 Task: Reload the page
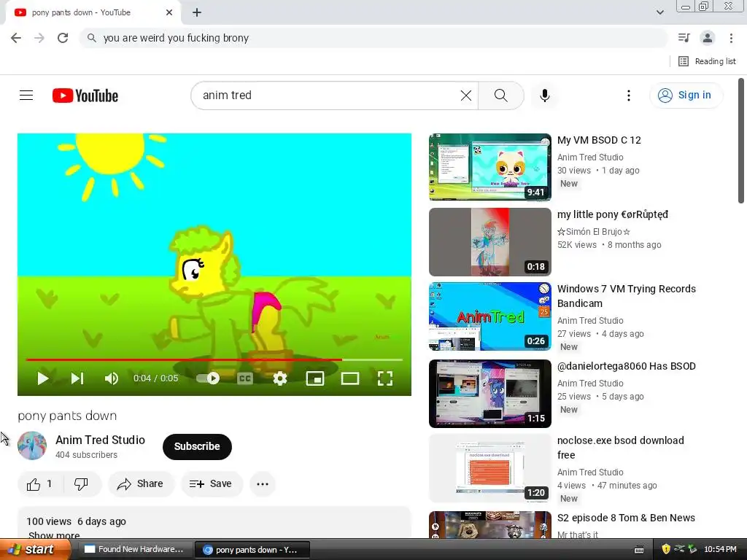pos(63,38)
